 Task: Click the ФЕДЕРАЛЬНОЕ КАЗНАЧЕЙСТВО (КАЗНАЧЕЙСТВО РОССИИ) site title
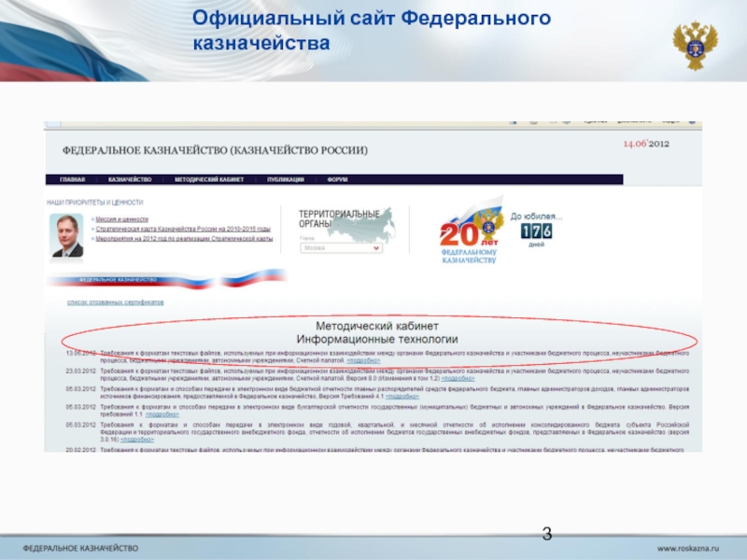215,150
